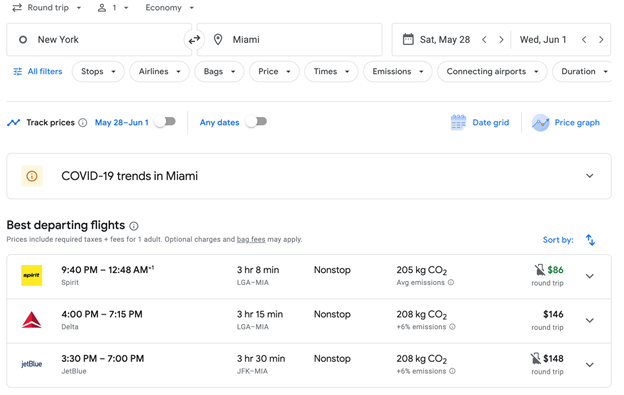This screenshot has width=624, height=395.
Task: Click info icon next to Best departing flights
Action: click(x=134, y=226)
